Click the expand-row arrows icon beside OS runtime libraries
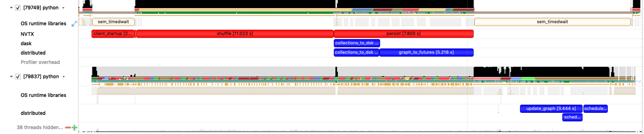644x134 pixels. [x=74, y=24]
